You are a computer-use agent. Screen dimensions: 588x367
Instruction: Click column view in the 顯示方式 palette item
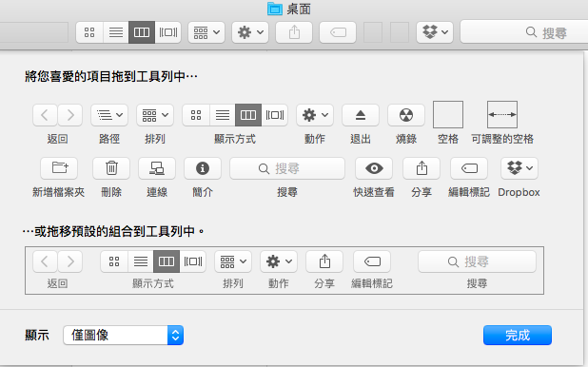pos(248,115)
